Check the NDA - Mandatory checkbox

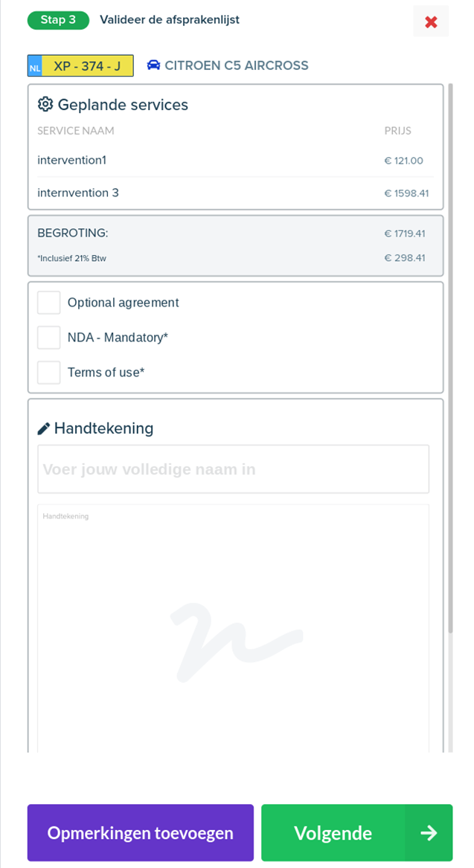coord(48,337)
